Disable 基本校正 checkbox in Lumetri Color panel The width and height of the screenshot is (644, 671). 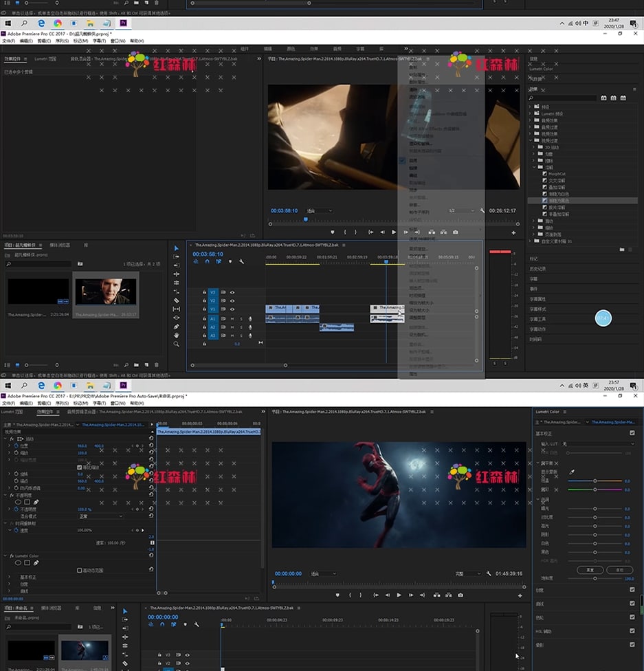pos(632,433)
